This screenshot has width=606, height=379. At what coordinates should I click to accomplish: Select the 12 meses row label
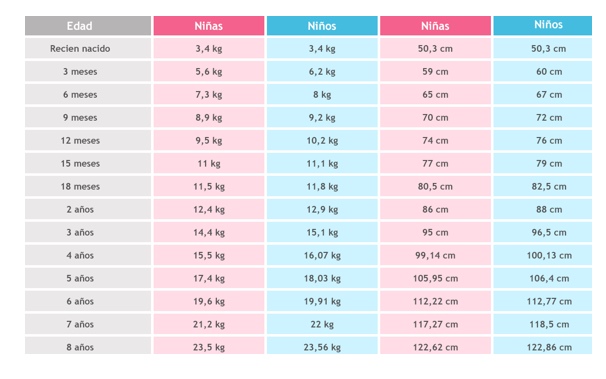(x=88, y=141)
